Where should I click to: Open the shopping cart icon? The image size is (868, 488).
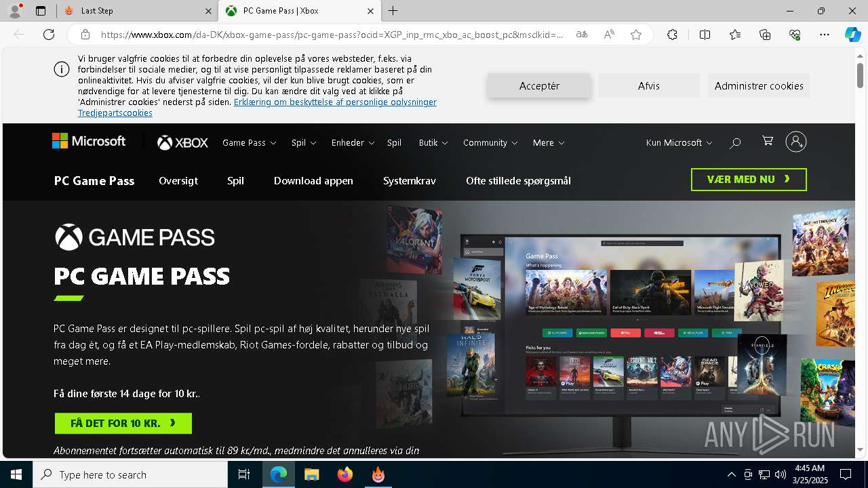[768, 141]
